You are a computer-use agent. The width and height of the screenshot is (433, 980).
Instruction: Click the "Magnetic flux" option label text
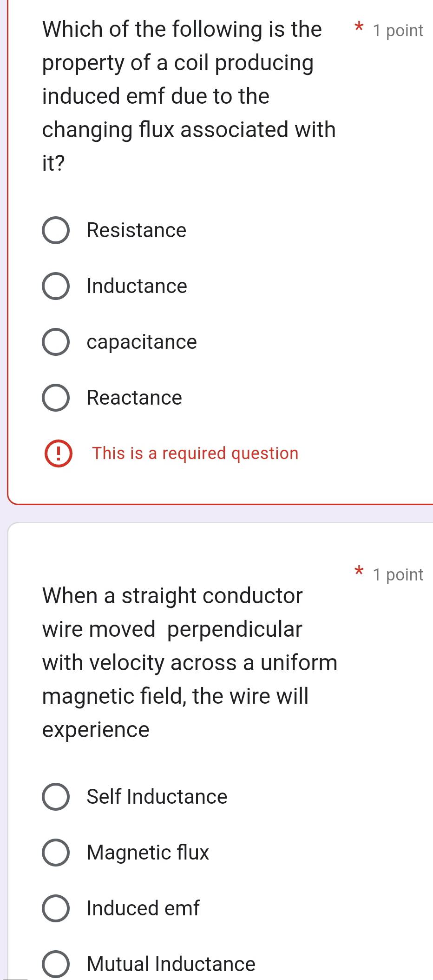[148, 853]
